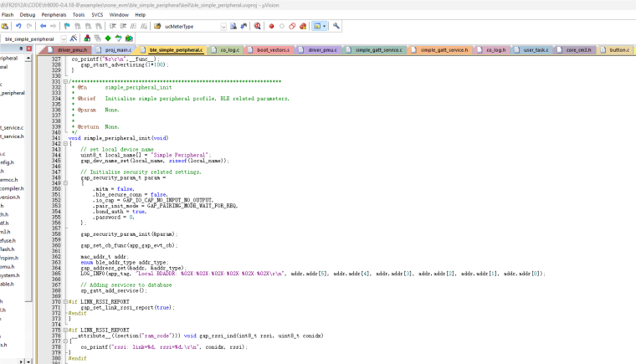Viewport: 636px width, 364px height.
Task: Expand the window layout button dropdown arrow
Action: 326,26
